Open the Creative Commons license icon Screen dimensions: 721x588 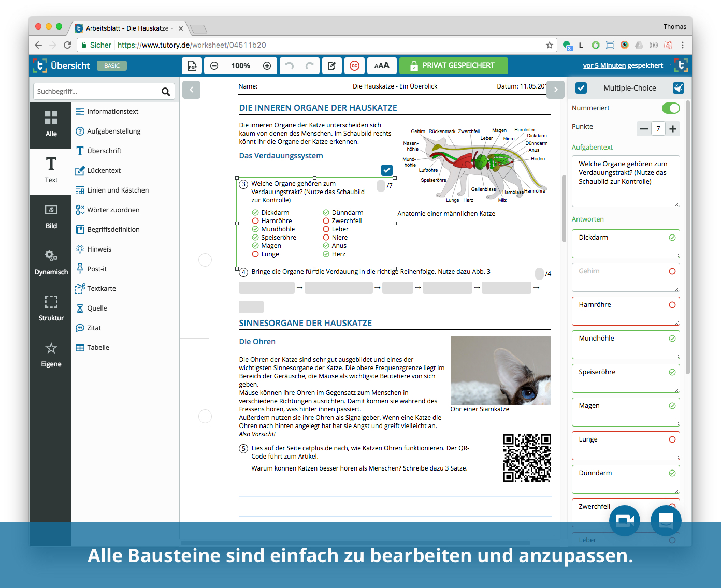354,66
